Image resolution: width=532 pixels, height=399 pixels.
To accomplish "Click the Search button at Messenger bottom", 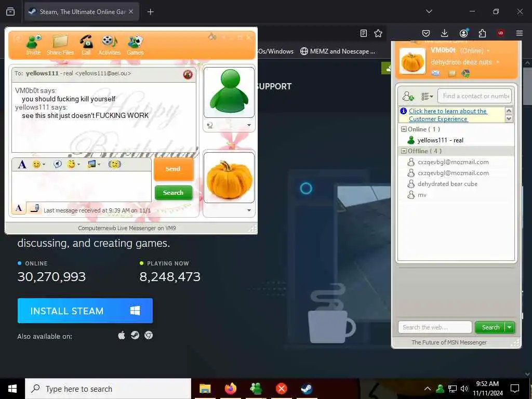I will point(490,327).
